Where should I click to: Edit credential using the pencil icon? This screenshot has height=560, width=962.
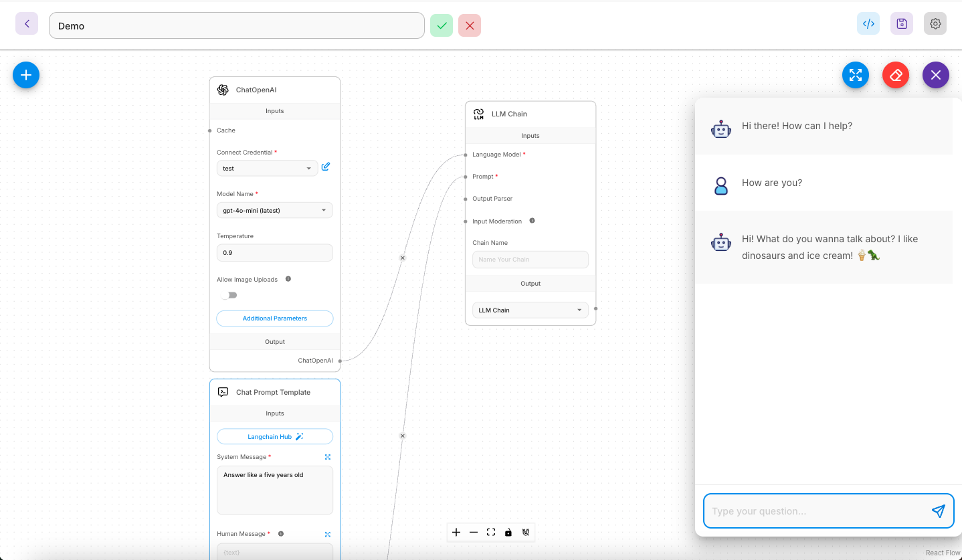(326, 167)
